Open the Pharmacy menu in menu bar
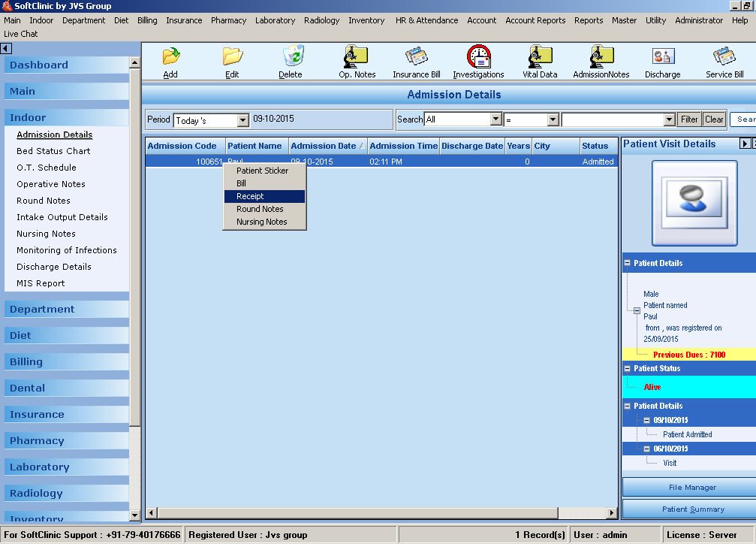 coord(228,20)
